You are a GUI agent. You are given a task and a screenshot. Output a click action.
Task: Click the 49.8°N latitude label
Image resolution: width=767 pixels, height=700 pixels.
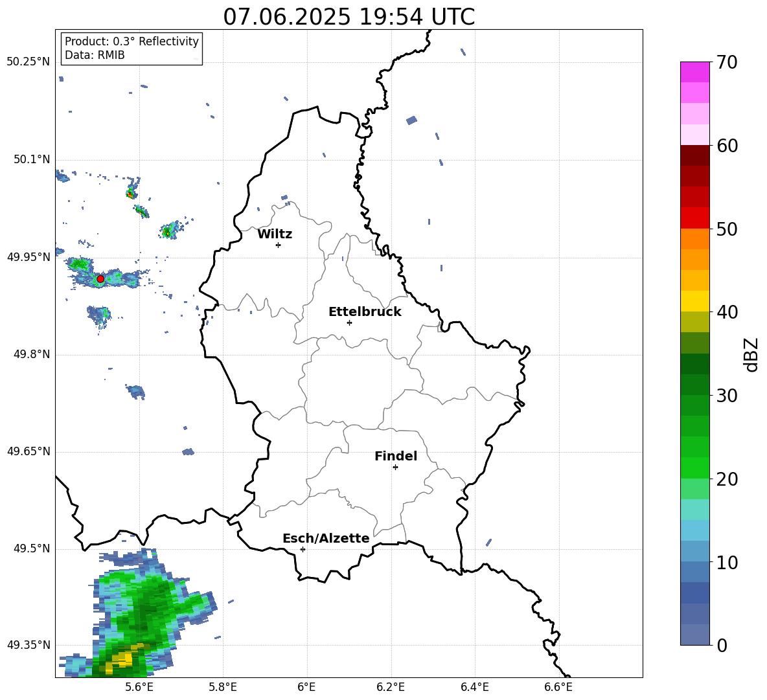(x=32, y=354)
